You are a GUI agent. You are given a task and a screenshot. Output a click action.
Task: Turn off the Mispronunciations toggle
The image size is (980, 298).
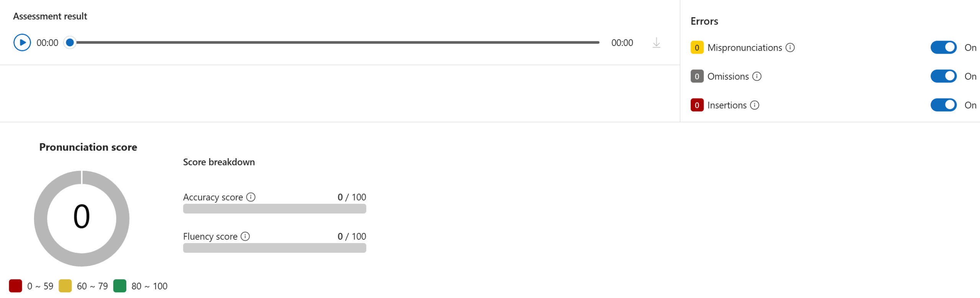coord(943,47)
